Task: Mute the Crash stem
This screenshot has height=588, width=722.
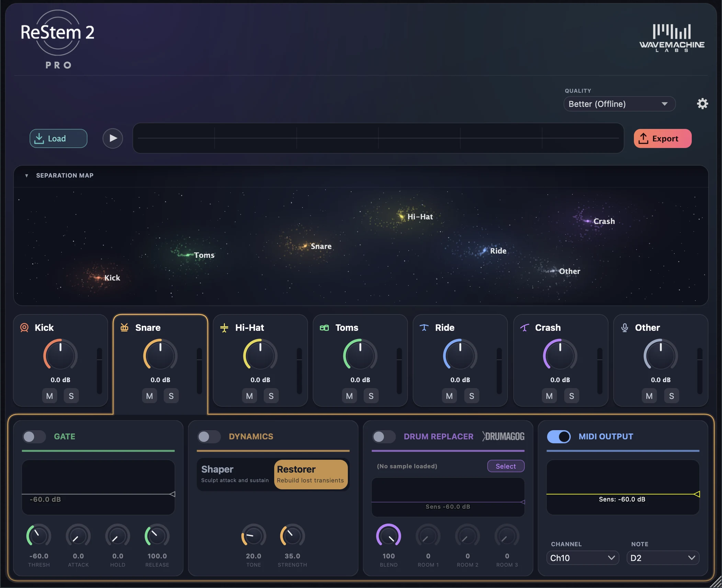Action: pyautogui.click(x=549, y=396)
